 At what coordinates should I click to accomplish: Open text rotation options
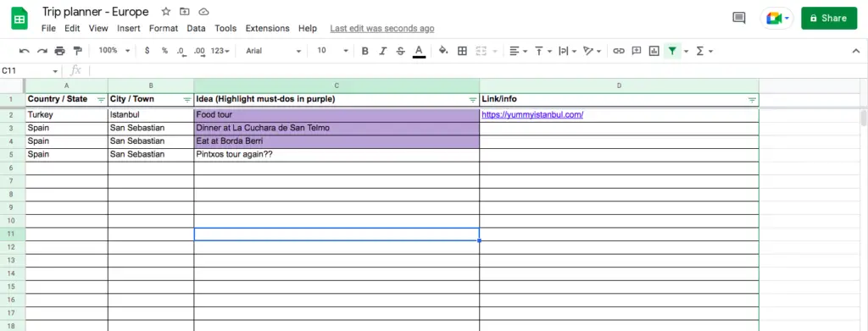(x=592, y=51)
